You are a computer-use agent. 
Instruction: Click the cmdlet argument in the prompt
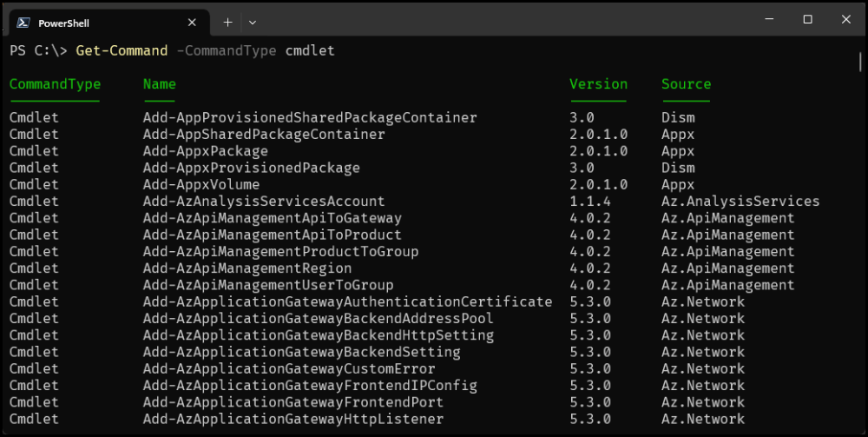pos(310,51)
